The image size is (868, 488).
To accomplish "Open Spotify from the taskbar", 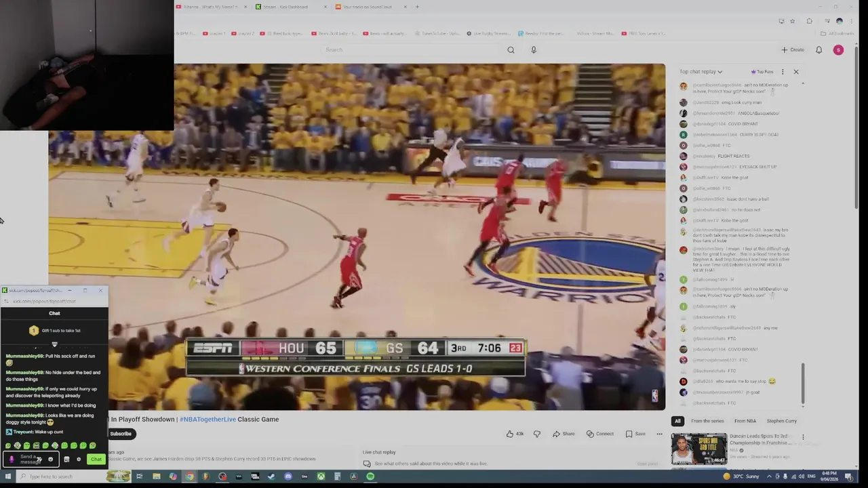I will 370,476.
